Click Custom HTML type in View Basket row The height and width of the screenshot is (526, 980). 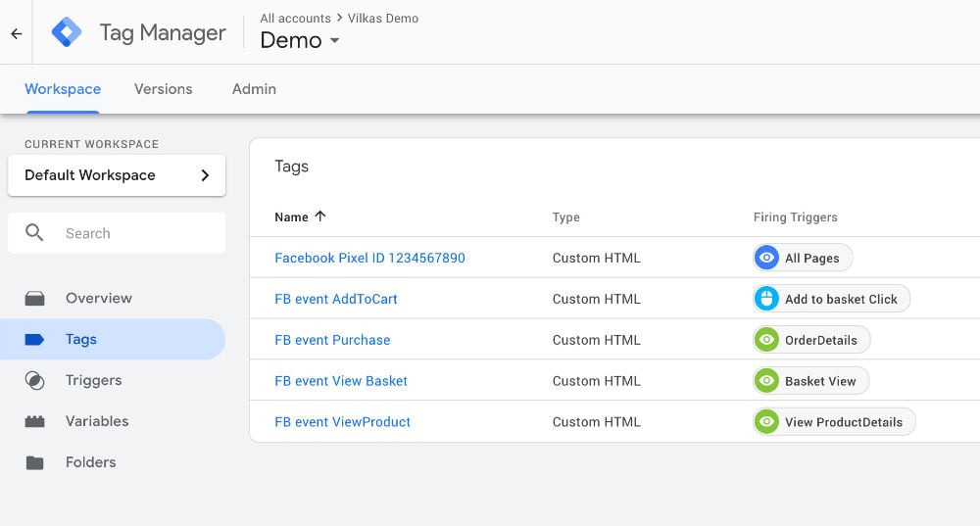(x=596, y=381)
